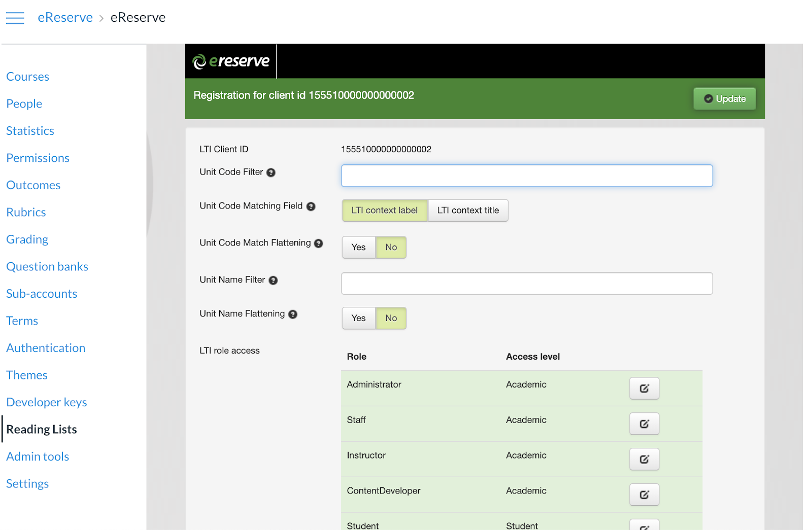Click the ereserve logo
This screenshot has height=530, width=812.
coord(231,61)
